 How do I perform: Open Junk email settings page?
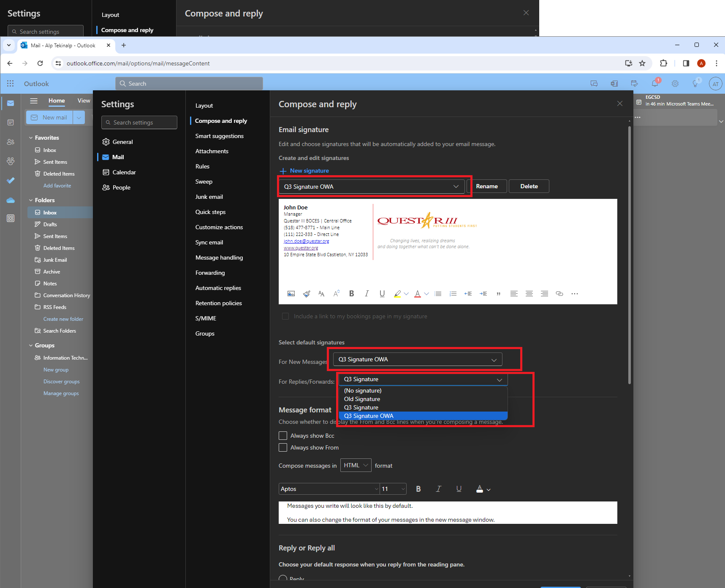[209, 197]
